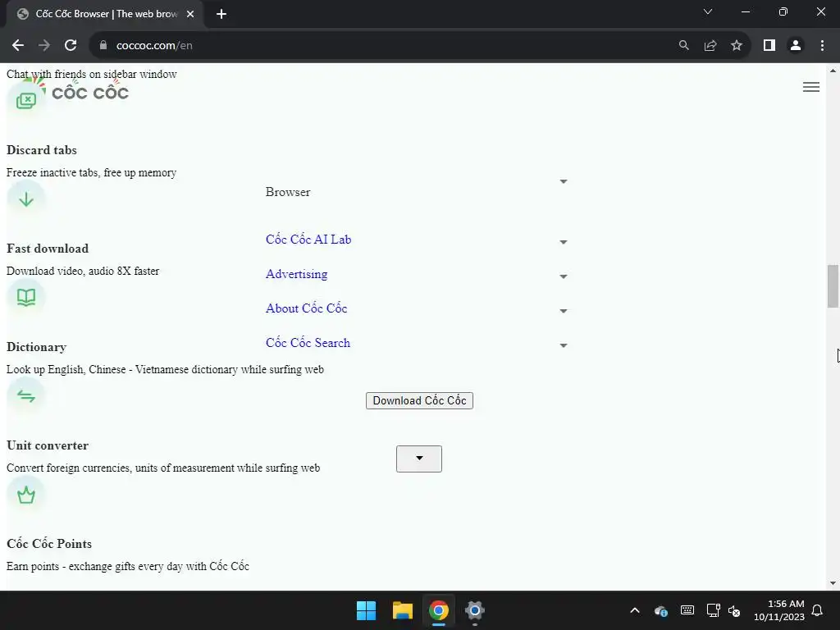The image size is (840, 630).
Task: Open the Cốc Cốc AI Lab link
Action: pos(308,240)
